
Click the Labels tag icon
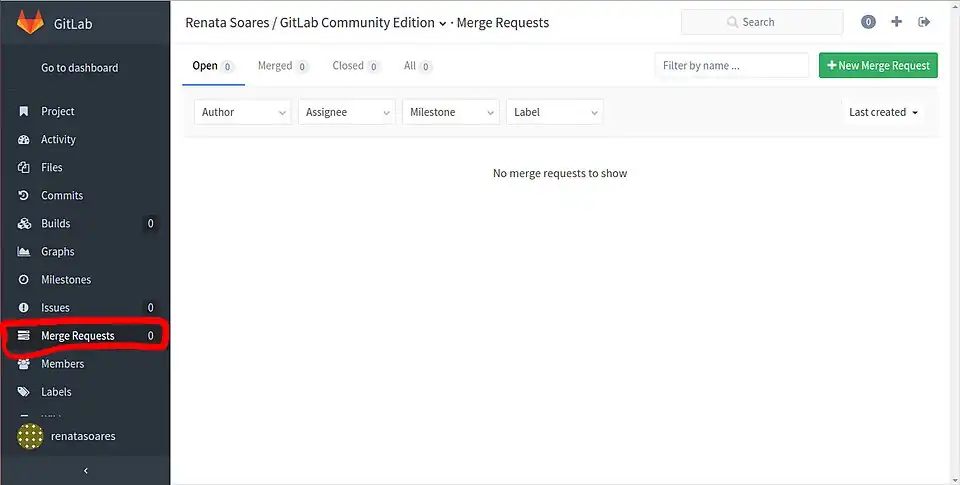click(x=24, y=392)
